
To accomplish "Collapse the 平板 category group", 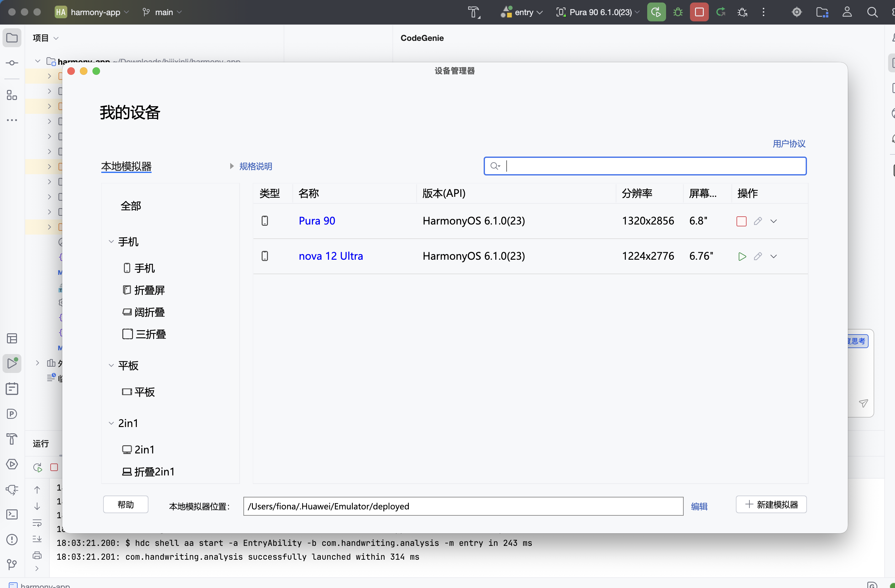I will pos(111,365).
